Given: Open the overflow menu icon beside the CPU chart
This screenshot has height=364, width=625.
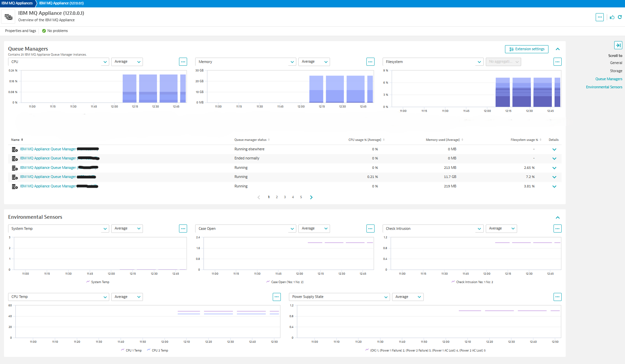Looking at the screenshot, I should (x=183, y=62).
